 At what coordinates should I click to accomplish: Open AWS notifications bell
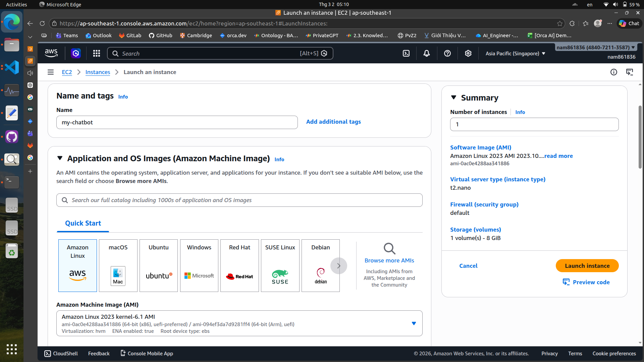[426, 53]
